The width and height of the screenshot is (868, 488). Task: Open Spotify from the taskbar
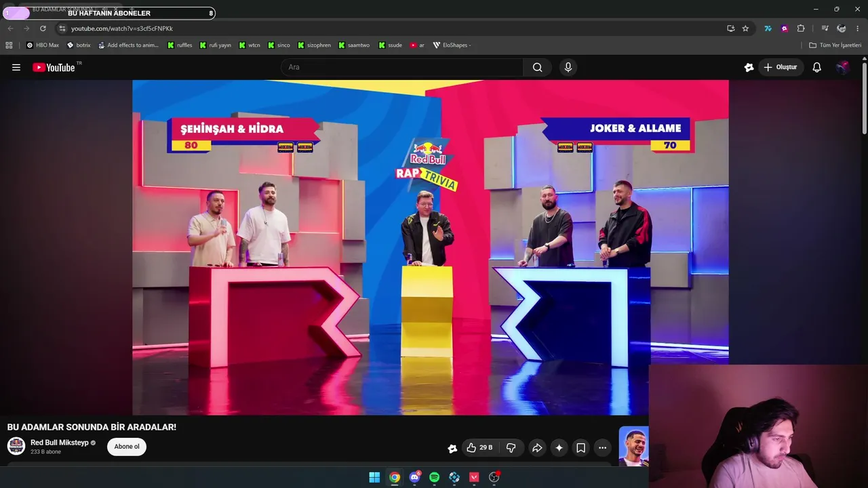click(x=434, y=477)
